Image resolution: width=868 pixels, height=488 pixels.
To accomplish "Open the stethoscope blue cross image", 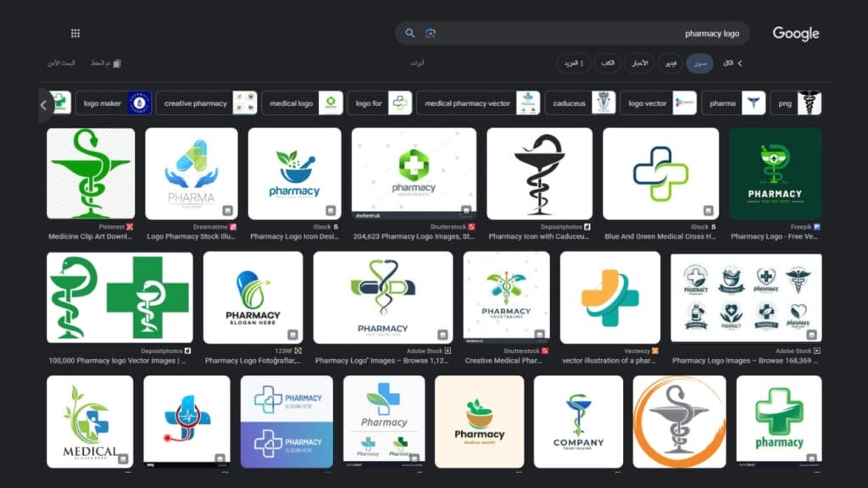I will (x=186, y=422).
